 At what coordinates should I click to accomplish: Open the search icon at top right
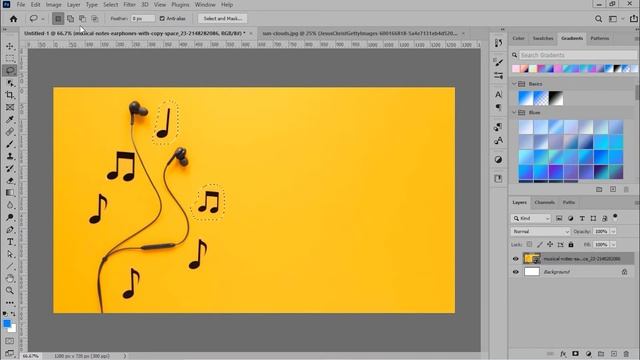(598, 19)
